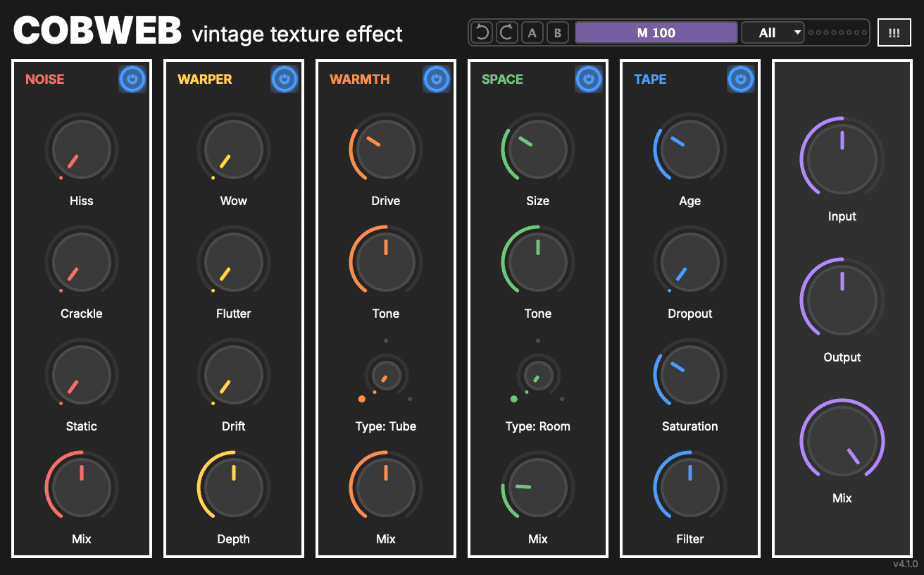The height and width of the screenshot is (575, 924).
Task: Click the Type: Tube selector knob
Action: coord(386,375)
